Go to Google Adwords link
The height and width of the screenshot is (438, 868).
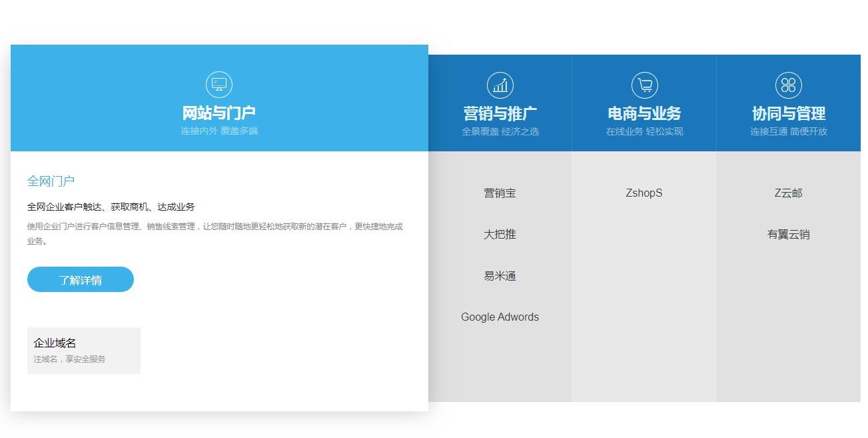tap(500, 317)
